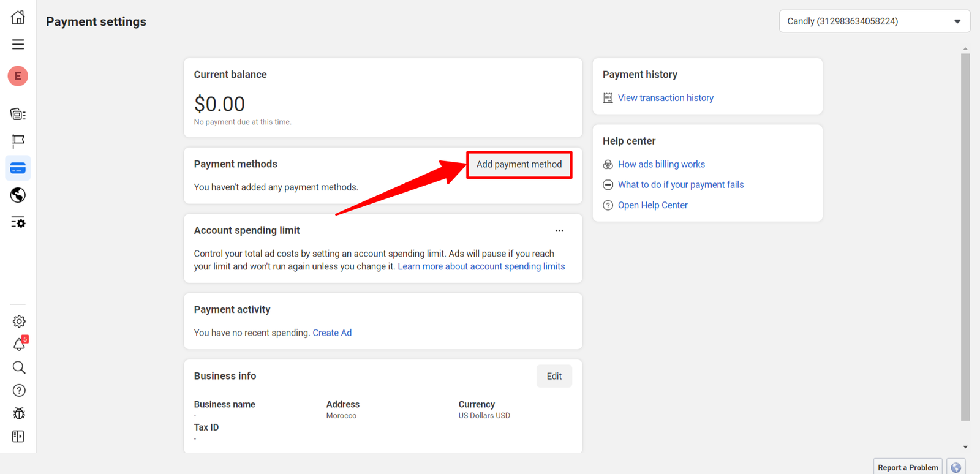Screen dimensions: 980x474
Task: Go to the Home icon in sidebar
Action: tap(18, 17)
